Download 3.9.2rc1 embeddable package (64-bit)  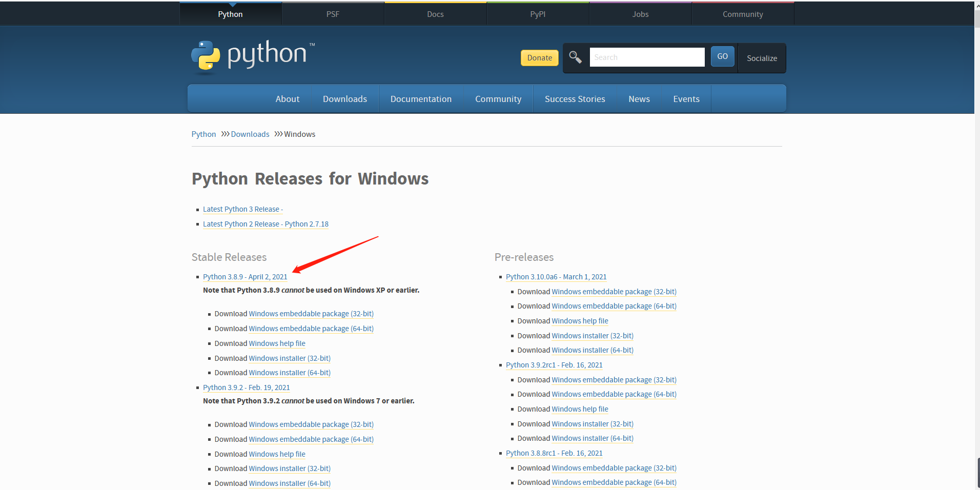[x=614, y=394]
